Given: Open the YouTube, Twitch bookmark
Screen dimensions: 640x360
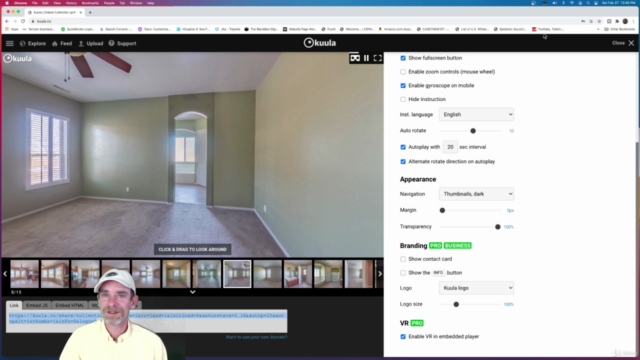Looking at the screenshot, I should pyautogui.click(x=548, y=29).
